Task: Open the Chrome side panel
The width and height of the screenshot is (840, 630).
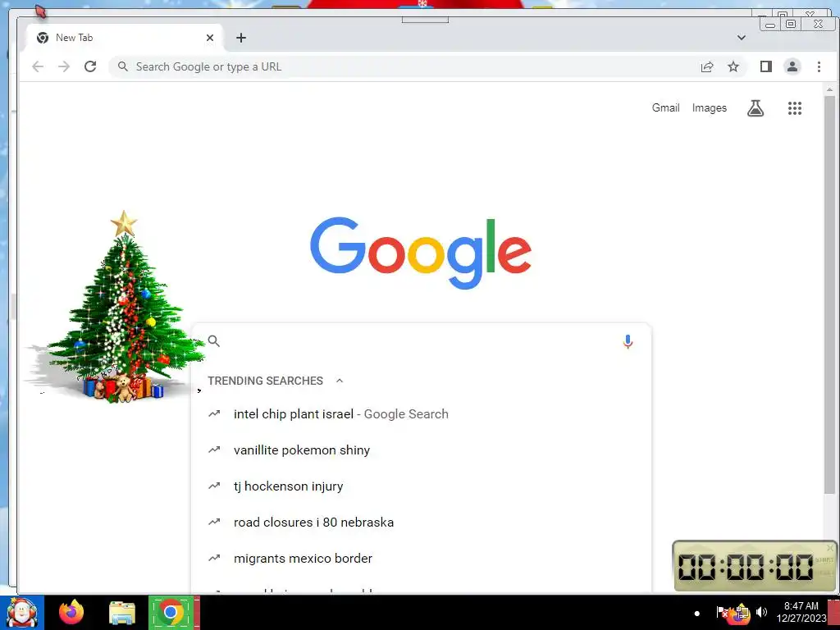Action: (x=765, y=66)
